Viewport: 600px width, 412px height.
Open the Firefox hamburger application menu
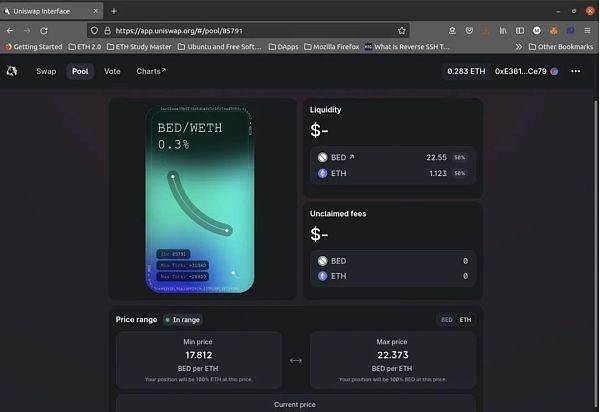[x=587, y=31]
